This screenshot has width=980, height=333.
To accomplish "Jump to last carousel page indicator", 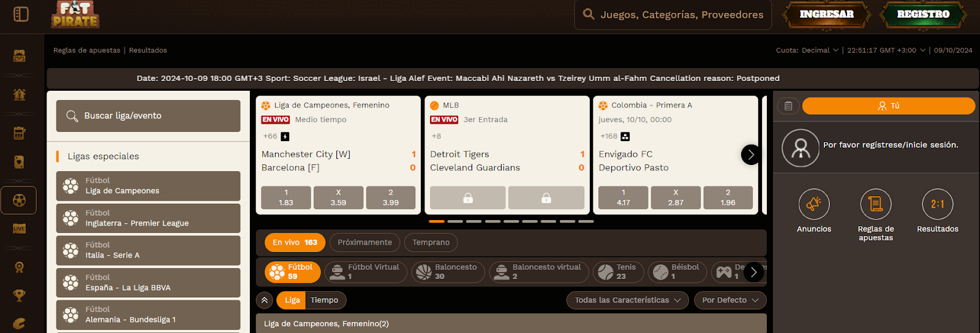I will pyautogui.click(x=586, y=221).
